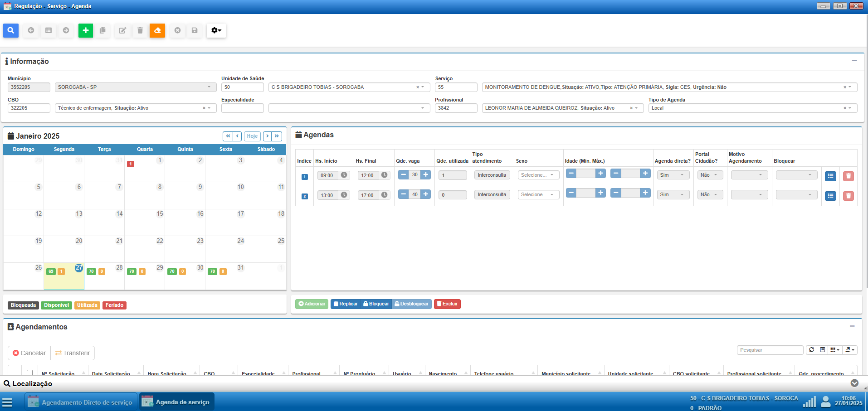This screenshot has width=868, height=411.
Task: Click the Replicar button
Action: point(345,304)
